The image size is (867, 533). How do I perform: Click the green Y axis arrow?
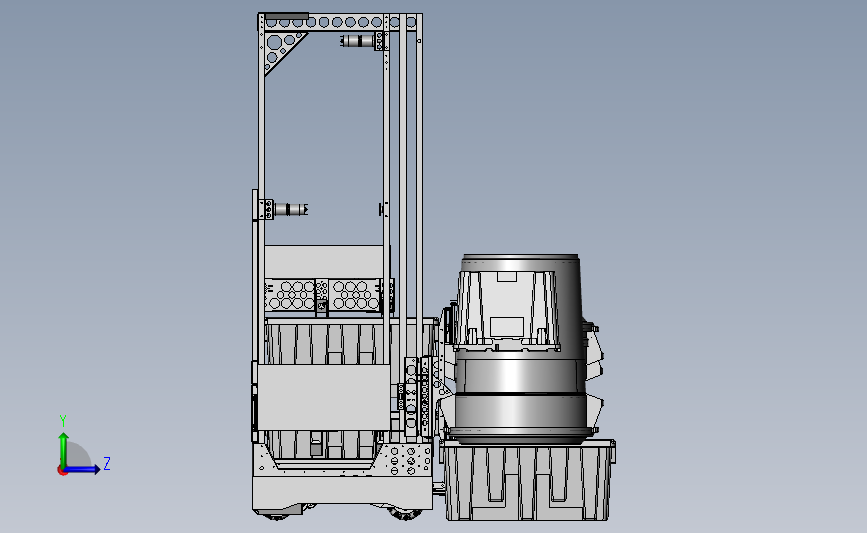click(64, 450)
